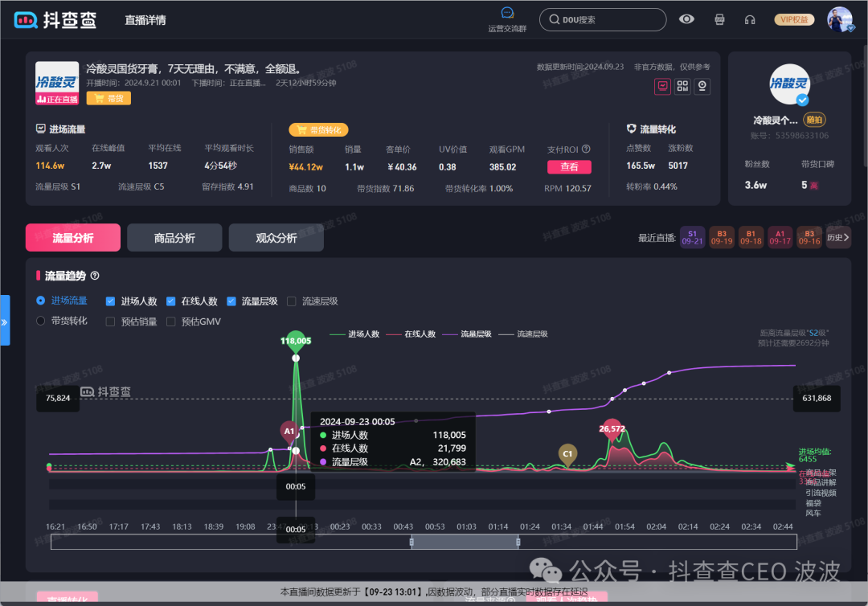Switch to the 观众分析 tab
This screenshot has height=606, width=868.
pos(276,237)
